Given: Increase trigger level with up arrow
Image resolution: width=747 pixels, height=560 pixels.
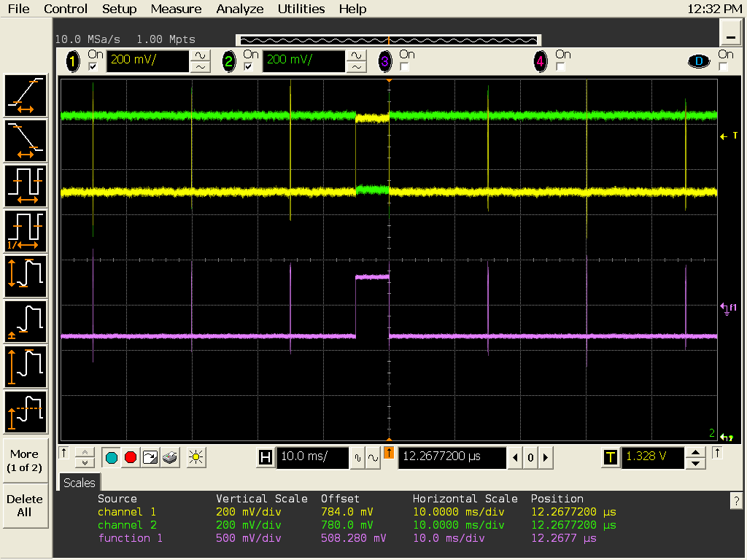Looking at the screenshot, I should [x=697, y=453].
